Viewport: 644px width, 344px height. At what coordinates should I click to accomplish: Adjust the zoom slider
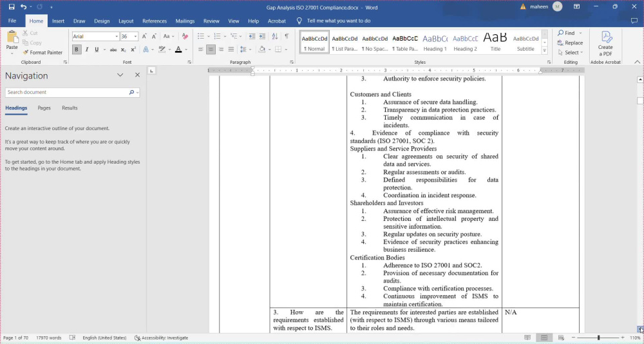[x=598, y=338]
